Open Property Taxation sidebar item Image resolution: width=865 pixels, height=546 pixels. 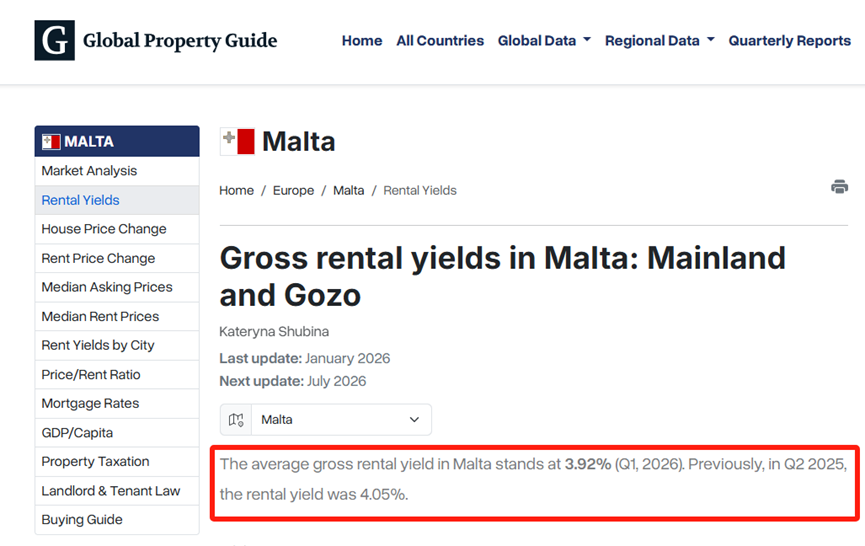coord(95,461)
